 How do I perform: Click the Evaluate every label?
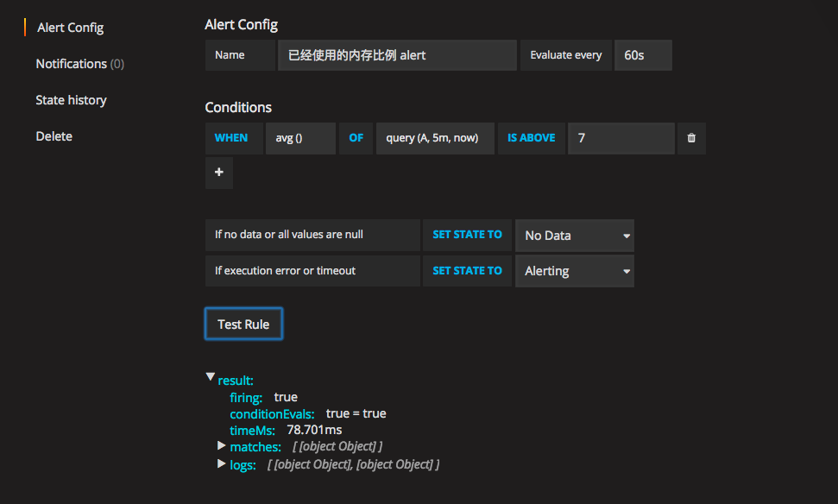pos(566,55)
